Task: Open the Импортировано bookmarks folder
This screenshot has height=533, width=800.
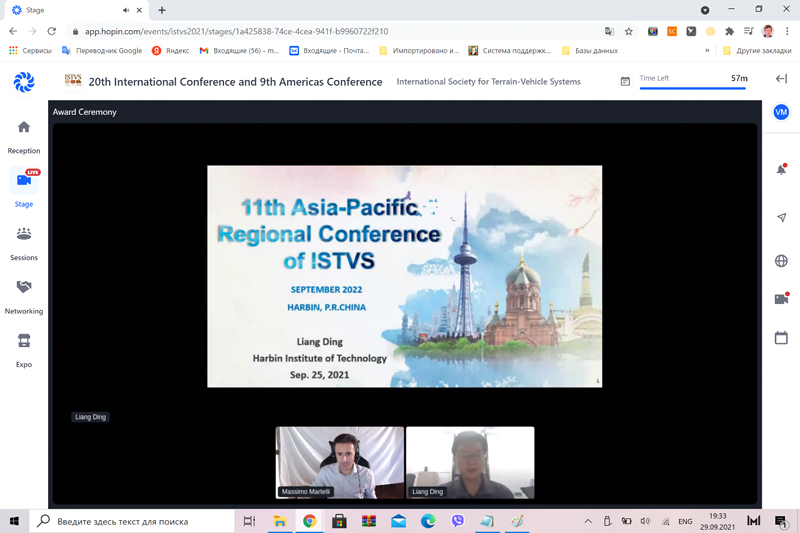Action: [419, 50]
